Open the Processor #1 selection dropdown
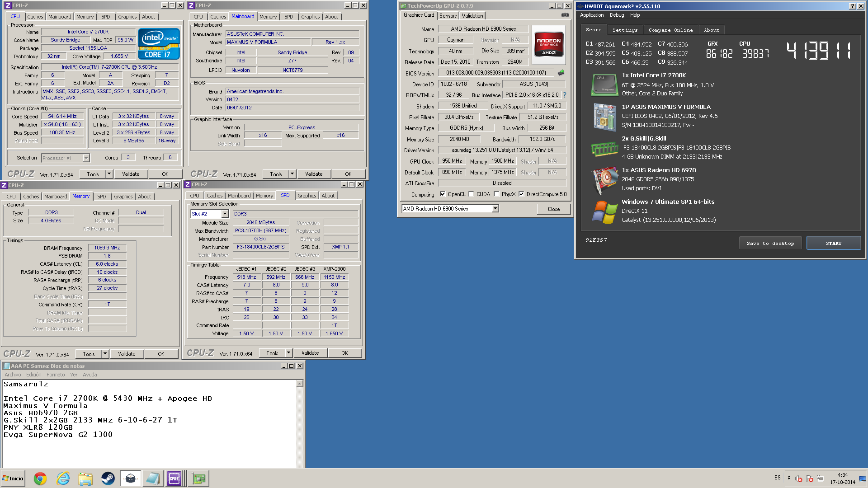The image size is (868, 488). click(86, 158)
